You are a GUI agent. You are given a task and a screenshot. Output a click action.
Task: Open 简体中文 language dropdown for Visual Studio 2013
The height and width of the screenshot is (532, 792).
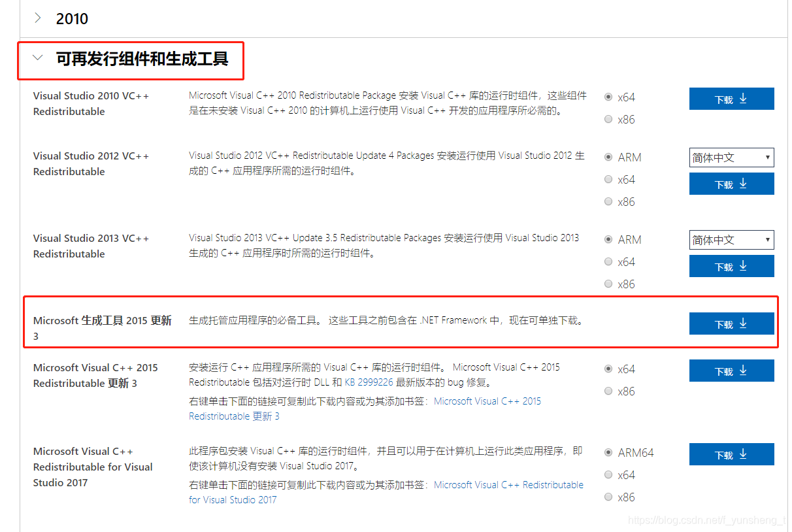[x=732, y=240]
